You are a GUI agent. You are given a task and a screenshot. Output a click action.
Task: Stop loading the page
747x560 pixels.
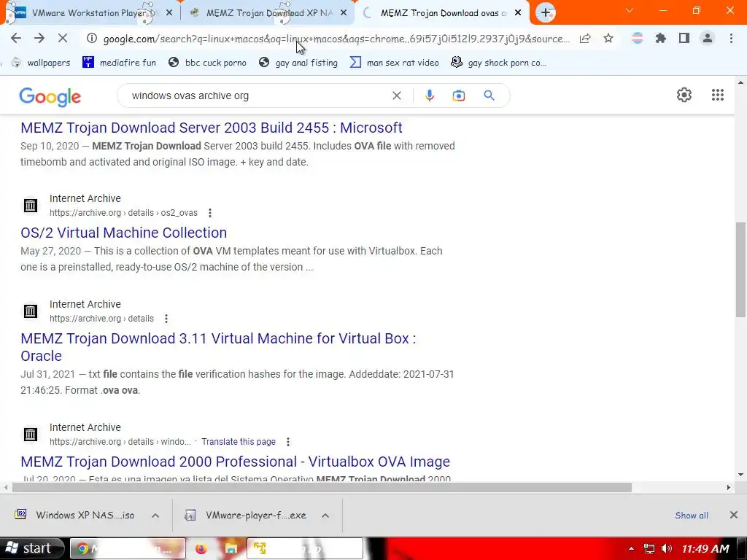click(x=63, y=38)
